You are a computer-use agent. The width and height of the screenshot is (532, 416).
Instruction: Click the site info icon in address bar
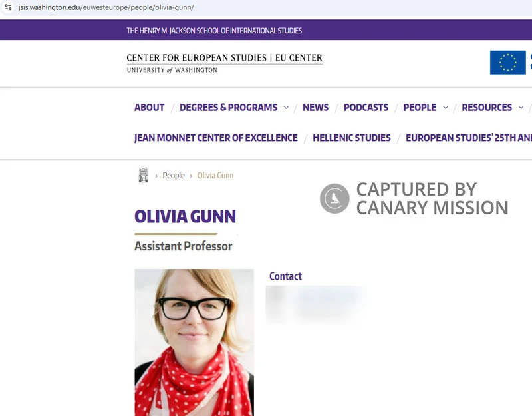click(x=9, y=7)
